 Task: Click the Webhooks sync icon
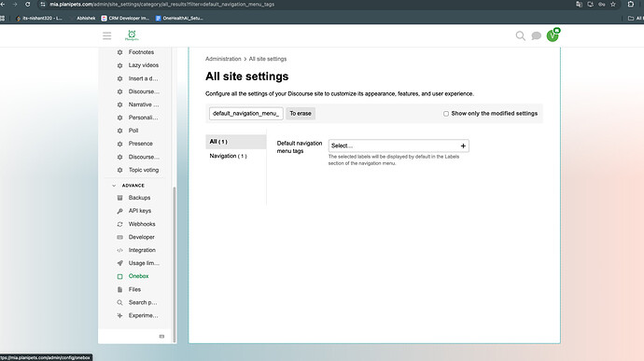coord(119,224)
